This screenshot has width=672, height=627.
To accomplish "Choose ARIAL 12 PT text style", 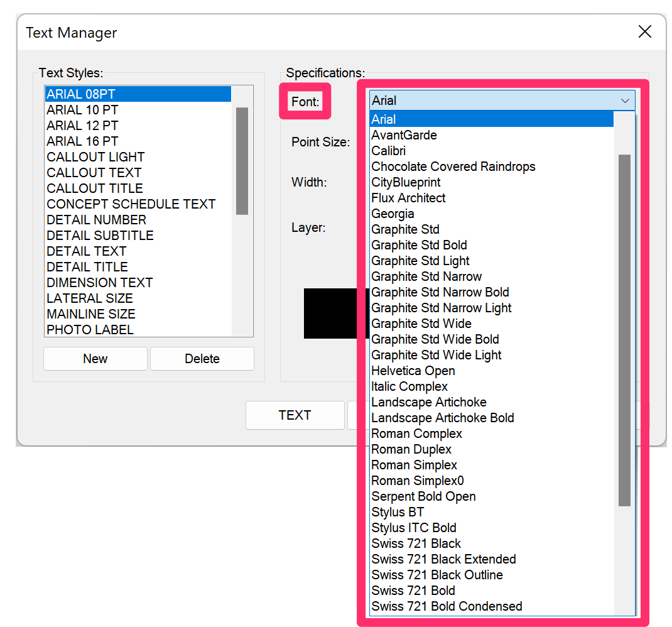I will click(138, 126).
